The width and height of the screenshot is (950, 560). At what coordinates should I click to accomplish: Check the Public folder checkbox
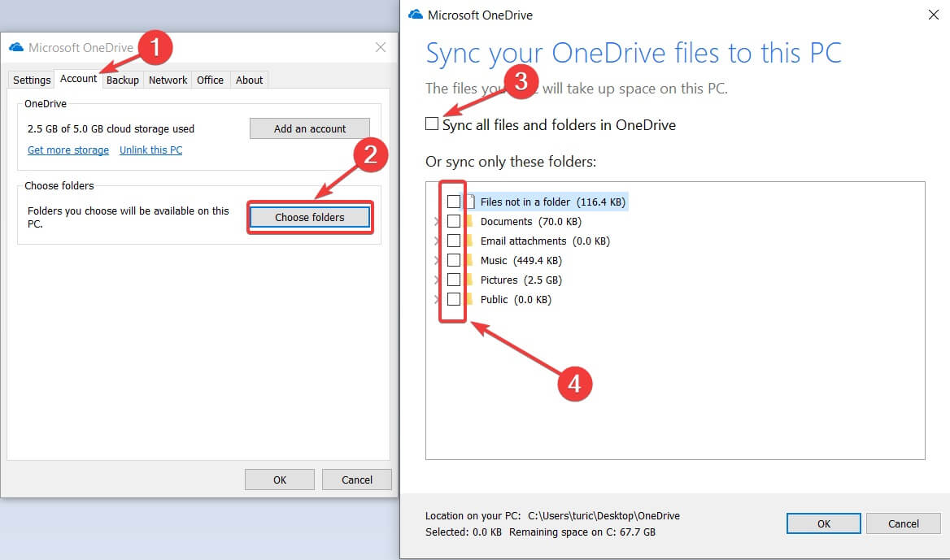tap(454, 299)
